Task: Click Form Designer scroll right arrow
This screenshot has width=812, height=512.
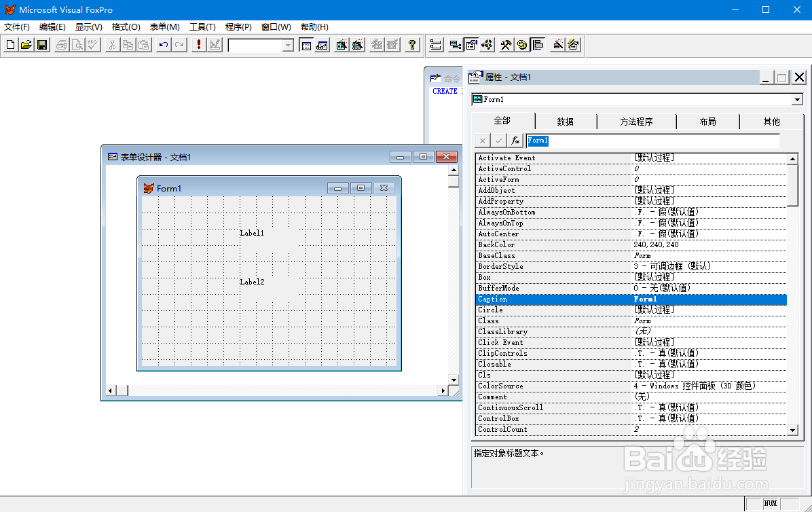Action: pyautogui.click(x=443, y=390)
